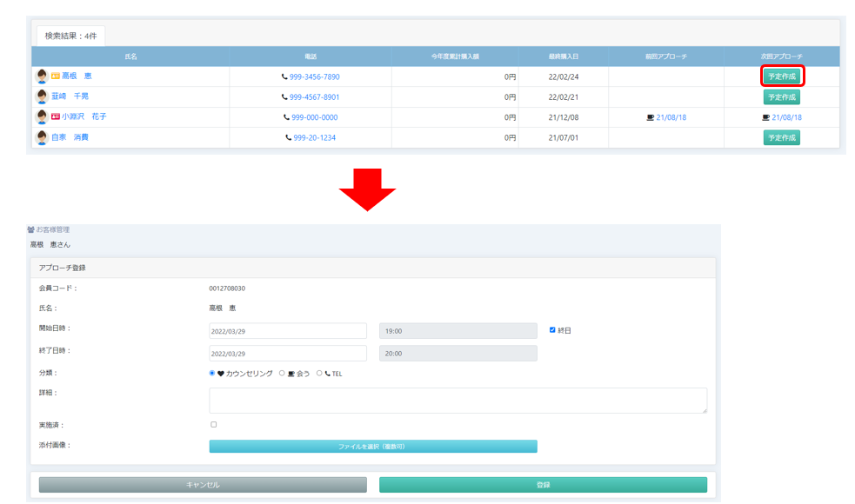Click the avatar icon beside 小淵沢 花子
This screenshot has height=504, width=855.
pos(41,116)
